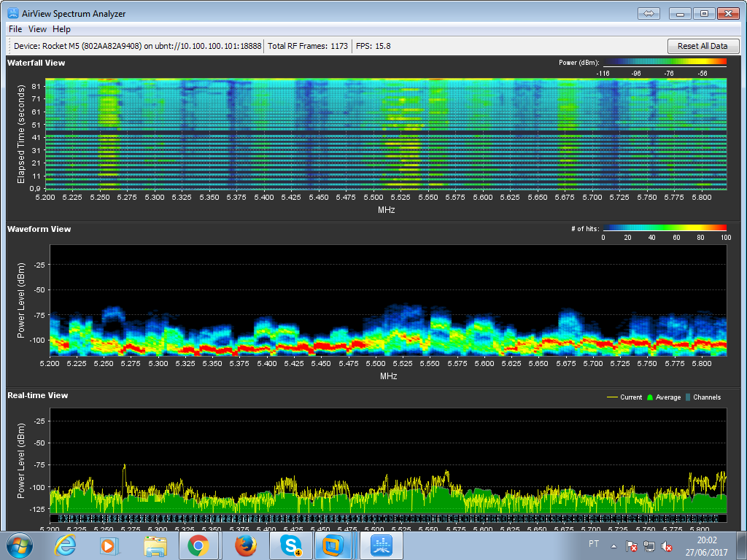Click the muted volume tray icon
The width and height of the screenshot is (747, 560).
point(666,545)
